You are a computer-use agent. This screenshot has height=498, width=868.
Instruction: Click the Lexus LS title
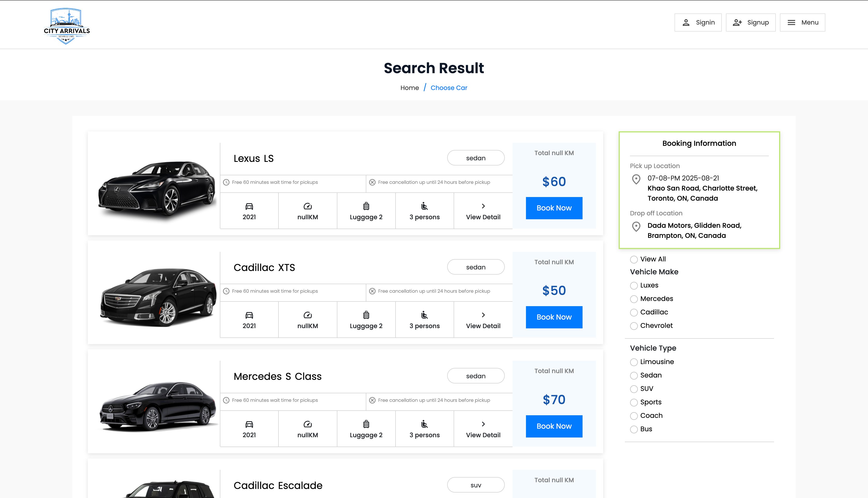pyautogui.click(x=254, y=158)
